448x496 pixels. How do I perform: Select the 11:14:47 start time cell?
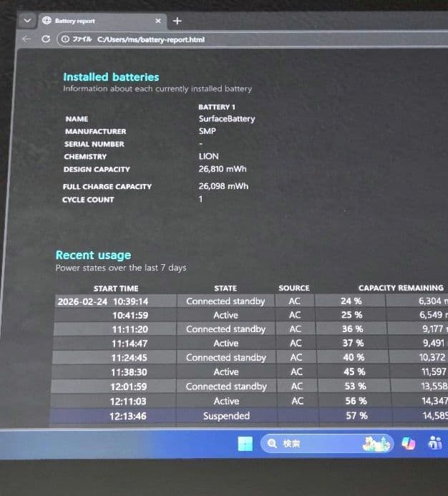130,344
